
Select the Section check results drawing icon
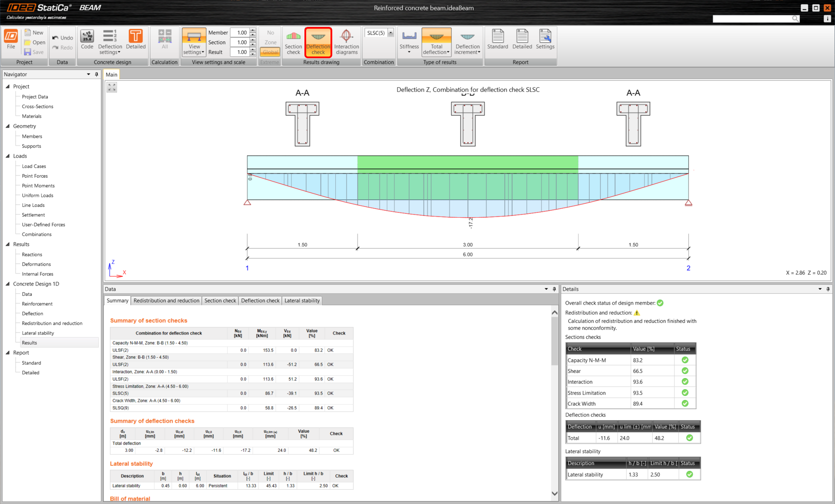point(293,42)
